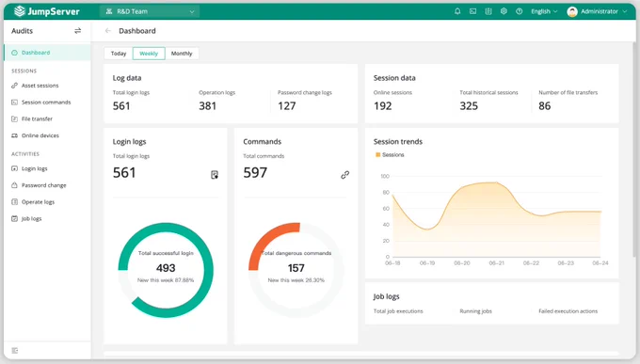Open the notifications bell icon
Screen dimensions: 640x364
click(x=457, y=11)
